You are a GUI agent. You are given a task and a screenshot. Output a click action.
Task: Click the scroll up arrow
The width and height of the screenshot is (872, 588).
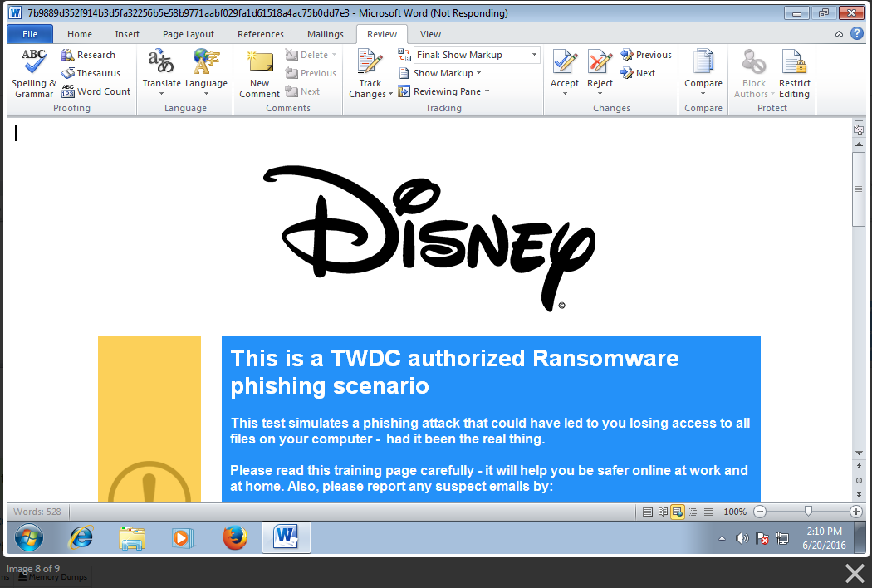tap(859, 145)
